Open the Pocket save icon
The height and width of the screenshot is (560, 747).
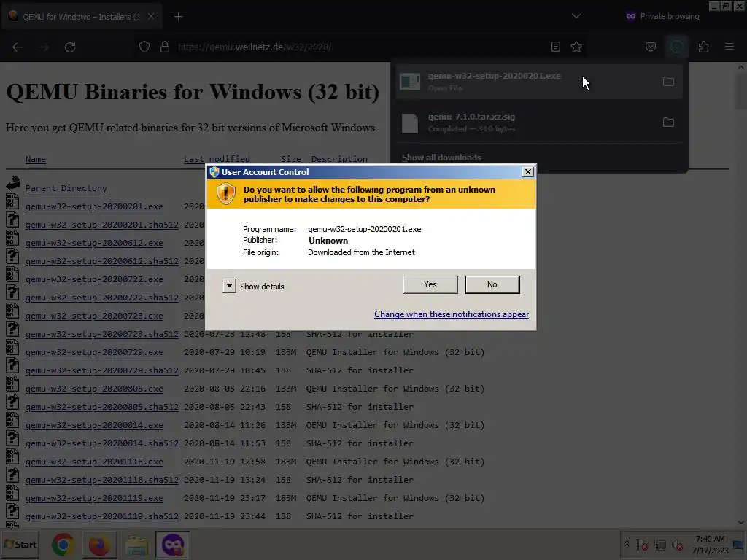coord(651,47)
